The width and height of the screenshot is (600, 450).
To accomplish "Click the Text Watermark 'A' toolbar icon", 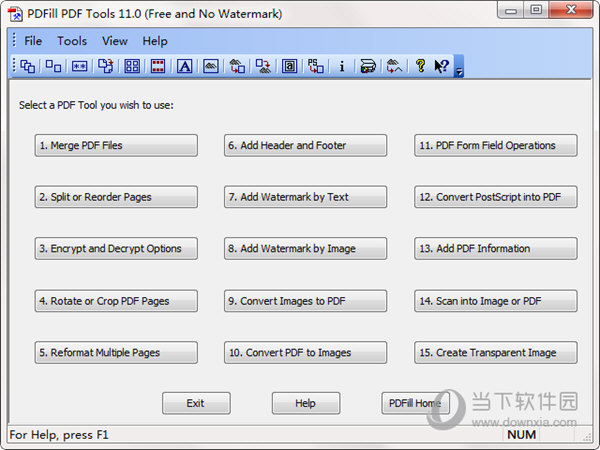I will 184,66.
